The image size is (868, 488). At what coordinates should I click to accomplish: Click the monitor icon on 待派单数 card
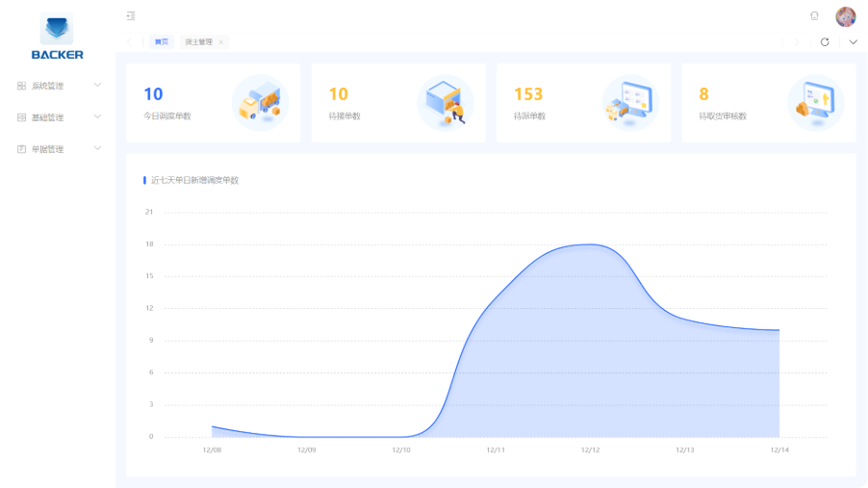[629, 102]
